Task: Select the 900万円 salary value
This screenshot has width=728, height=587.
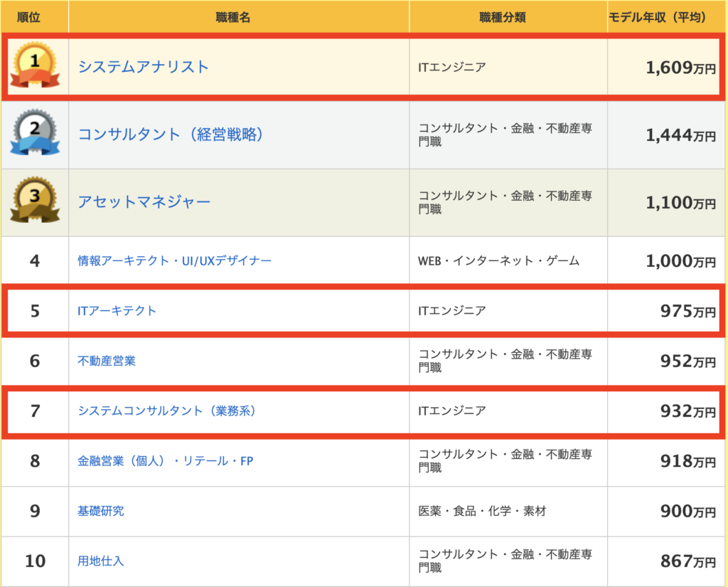Action: tap(688, 512)
